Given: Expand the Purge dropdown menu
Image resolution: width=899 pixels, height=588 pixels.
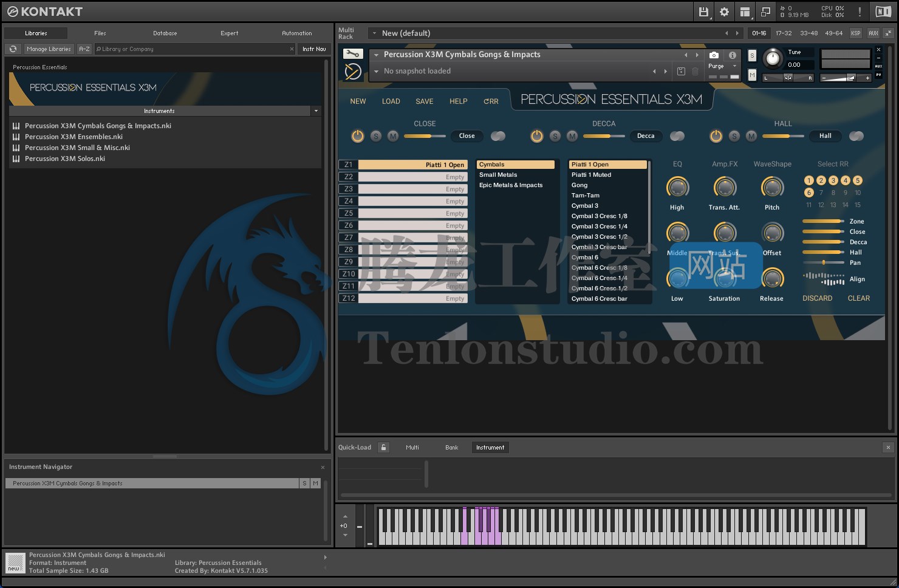Looking at the screenshot, I should [x=734, y=66].
